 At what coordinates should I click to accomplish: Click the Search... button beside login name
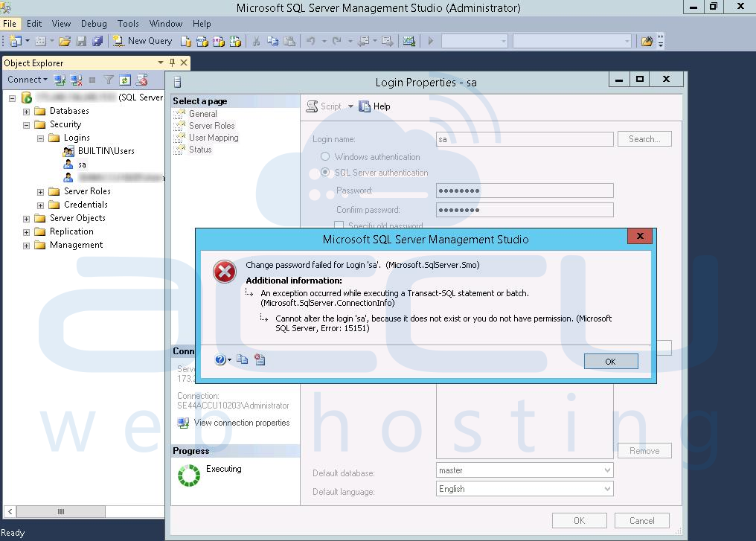tap(644, 139)
